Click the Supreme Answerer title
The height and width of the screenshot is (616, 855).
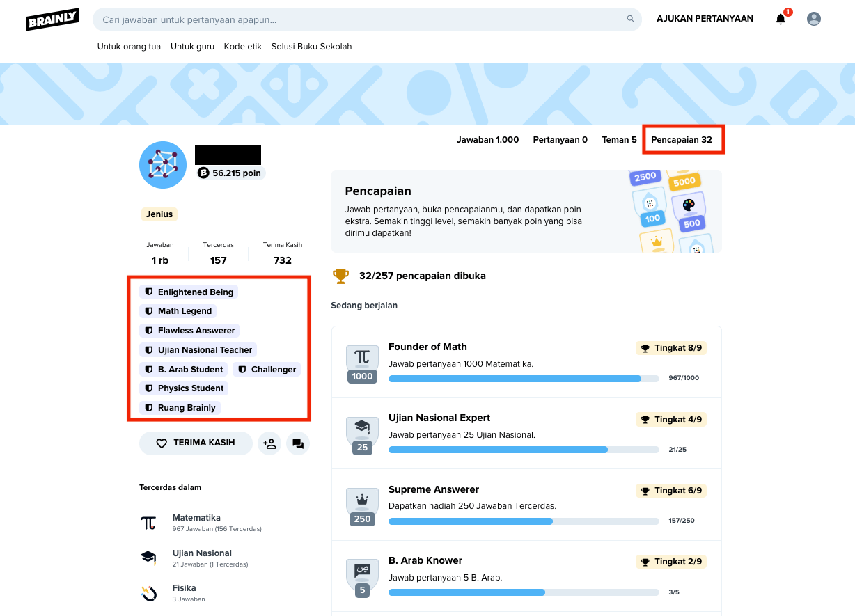click(434, 489)
